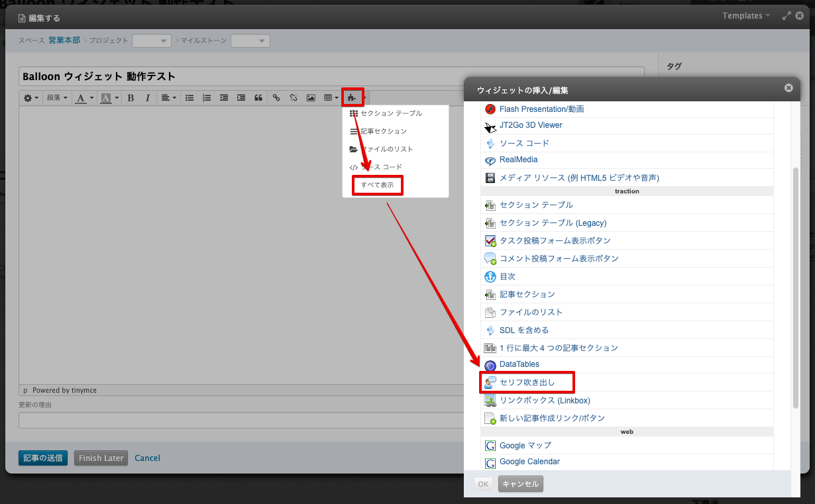Viewport: 815px width, 504px height.
Task: Open the Templates dropdown menu
Action: pyautogui.click(x=746, y=16)
